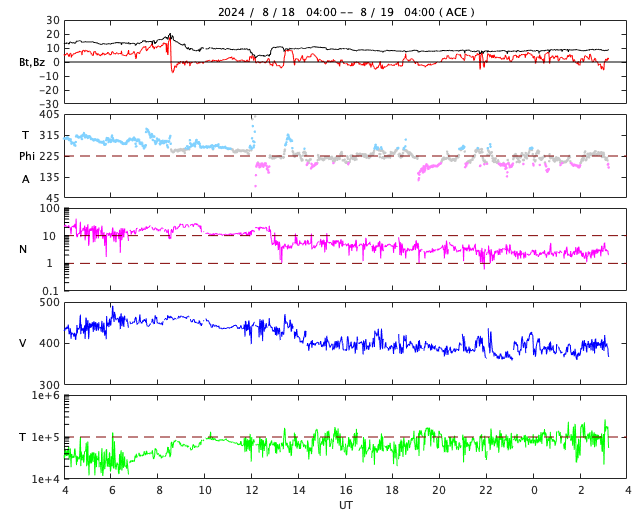Click the -10 tick on the Bt,Bz axis

click(x=49, y=76)
